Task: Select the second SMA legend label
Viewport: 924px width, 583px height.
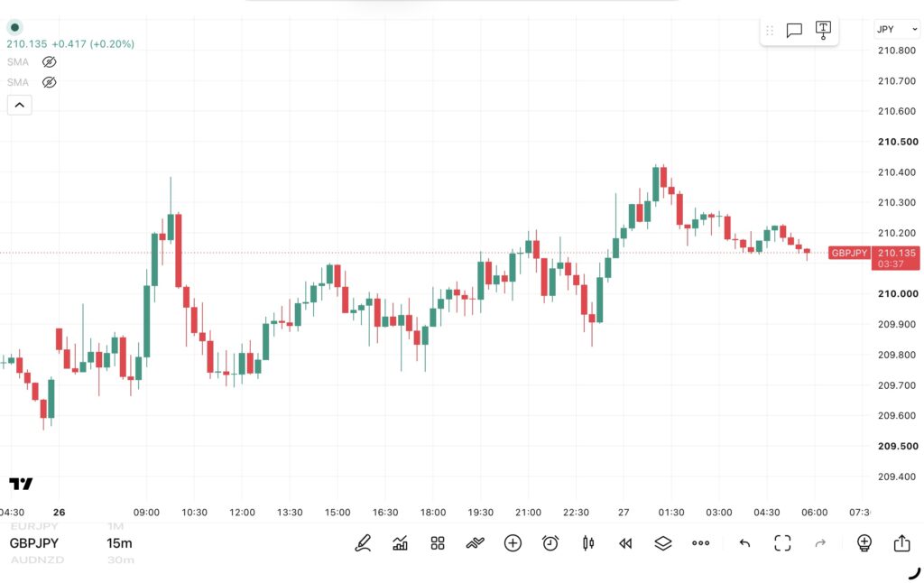Action: [18, 82]
